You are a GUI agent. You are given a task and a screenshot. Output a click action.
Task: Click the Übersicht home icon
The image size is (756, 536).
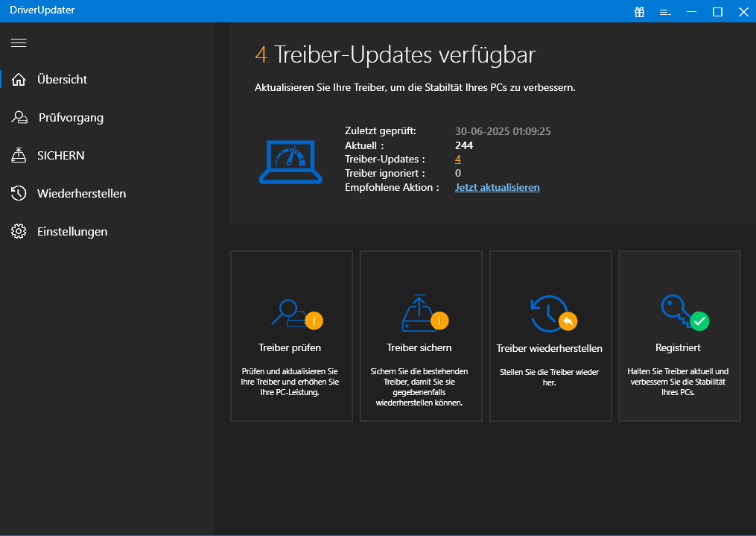tap(19, 79)
